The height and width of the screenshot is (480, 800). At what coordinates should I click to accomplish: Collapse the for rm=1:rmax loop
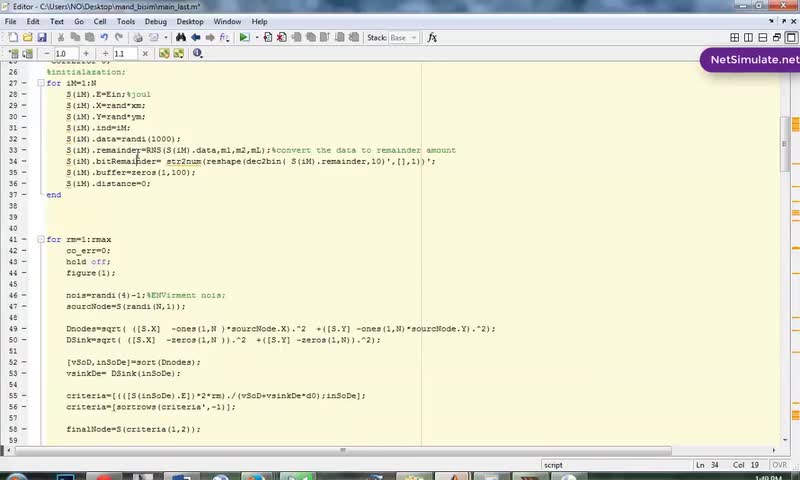pyautogui.click(x=41, y=239)
